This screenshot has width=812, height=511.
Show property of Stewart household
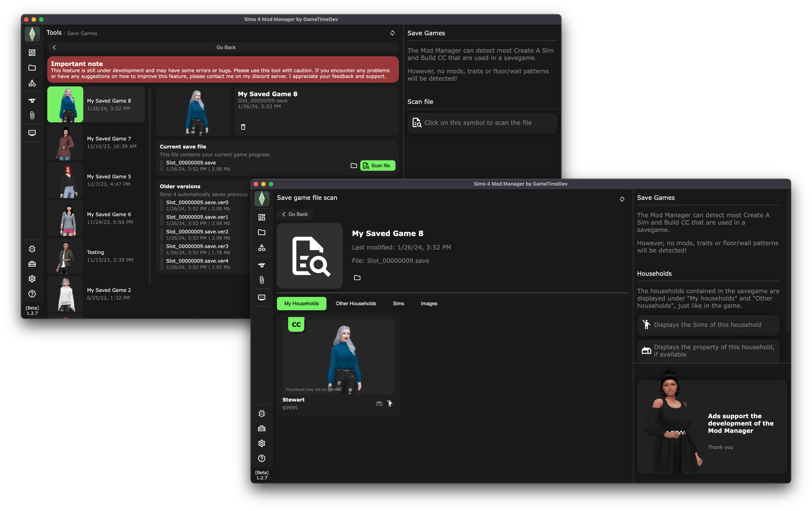379,403
